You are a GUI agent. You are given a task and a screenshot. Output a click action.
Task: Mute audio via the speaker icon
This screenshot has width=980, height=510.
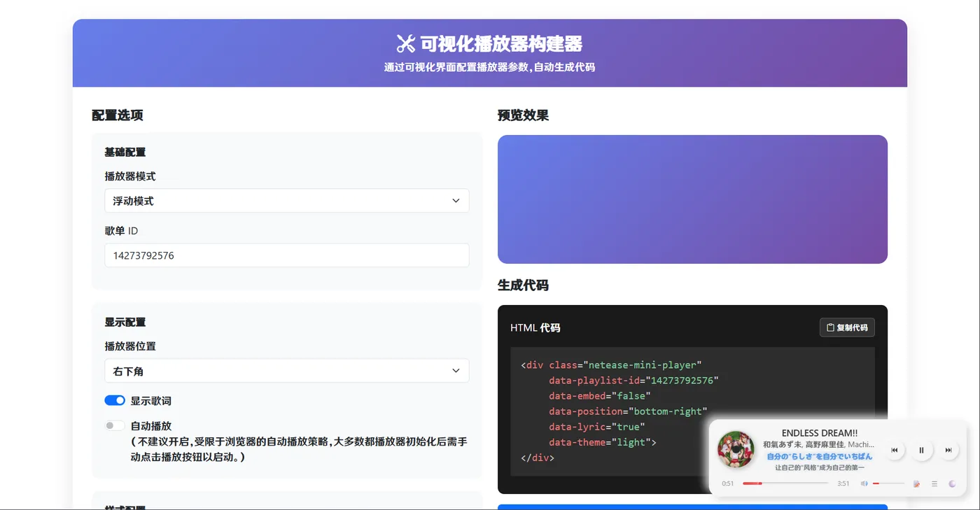click(864, 483)
